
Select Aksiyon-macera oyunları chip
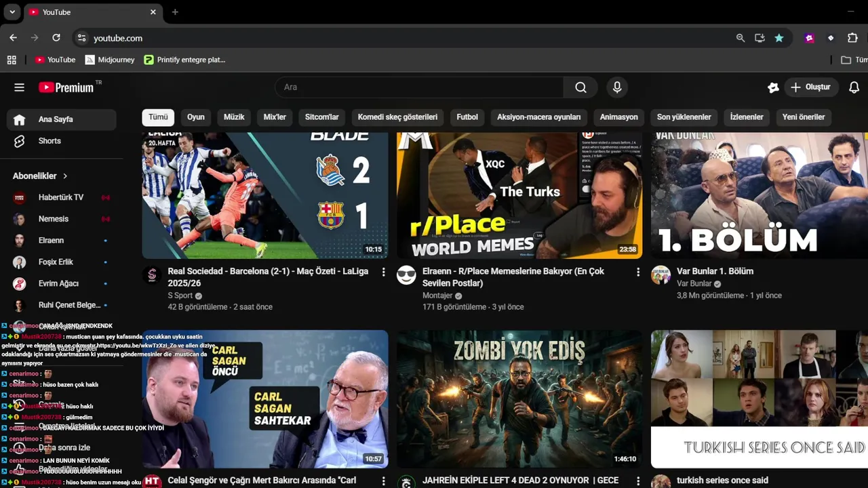click(x=538, y=117)
